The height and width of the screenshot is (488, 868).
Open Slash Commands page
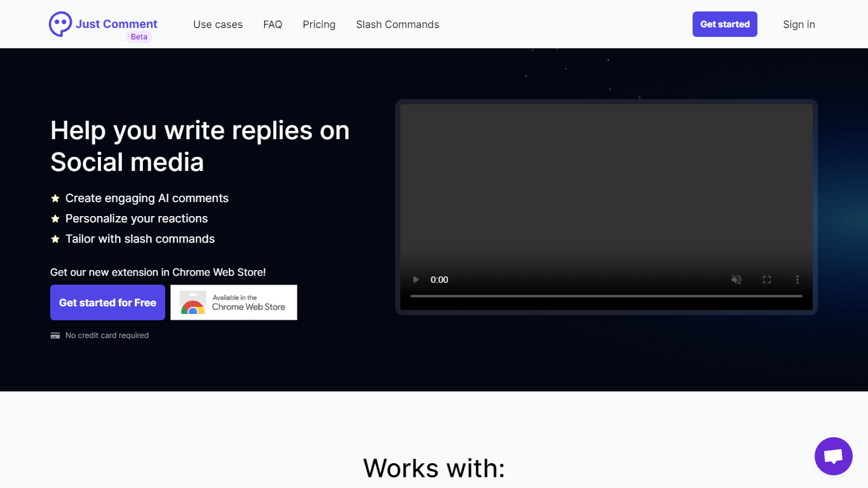tap(397, 24)
